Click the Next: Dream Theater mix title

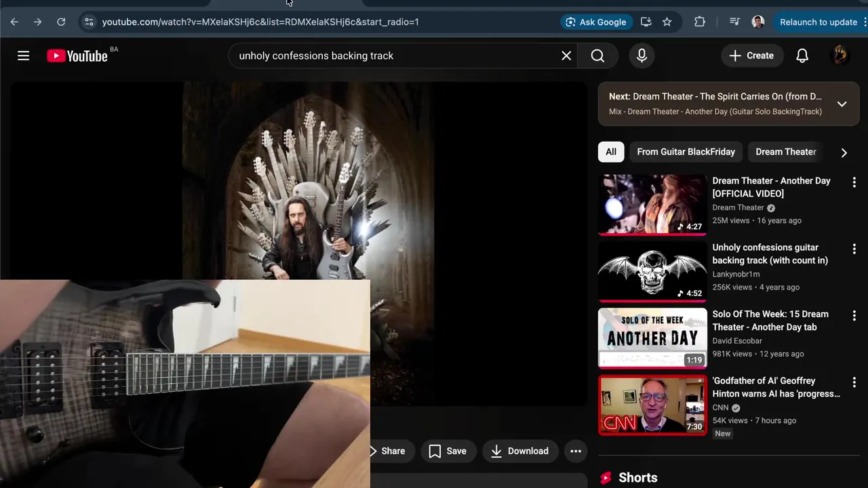coord(715,96)
